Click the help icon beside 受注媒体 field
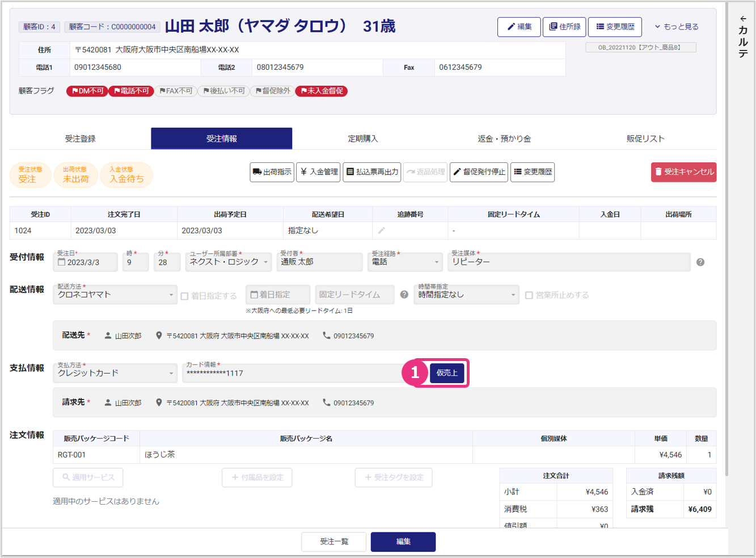756x558 pixels. [700, 262]
